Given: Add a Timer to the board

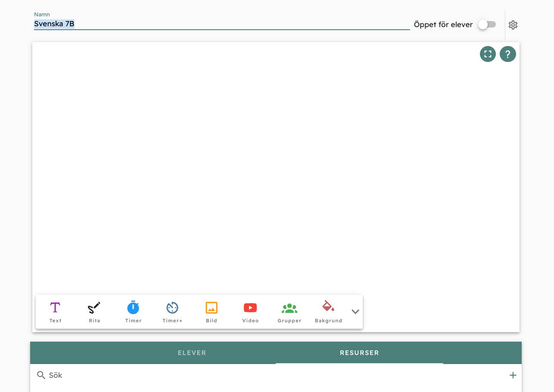Looking at the screenshot, I should tap(133, 312).
